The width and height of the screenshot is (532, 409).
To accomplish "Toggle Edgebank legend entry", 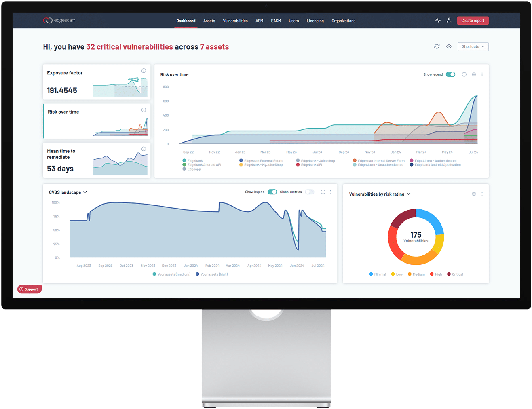I will pos(192,161).
